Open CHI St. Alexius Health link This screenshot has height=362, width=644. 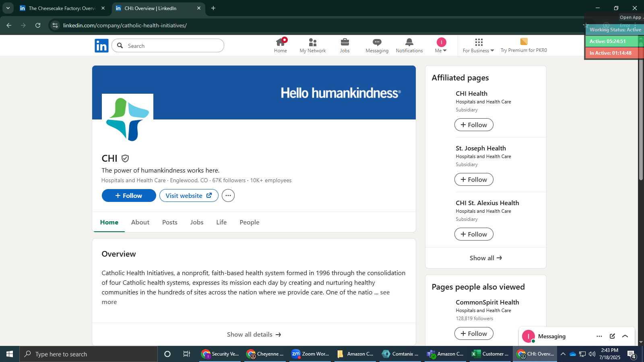[x=487, y=203]
